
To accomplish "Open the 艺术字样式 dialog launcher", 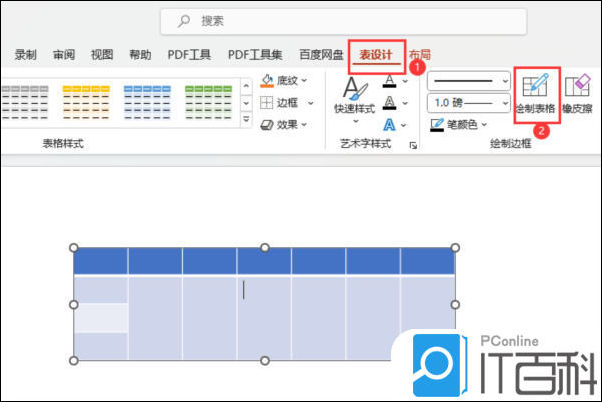I will (413, 145).
